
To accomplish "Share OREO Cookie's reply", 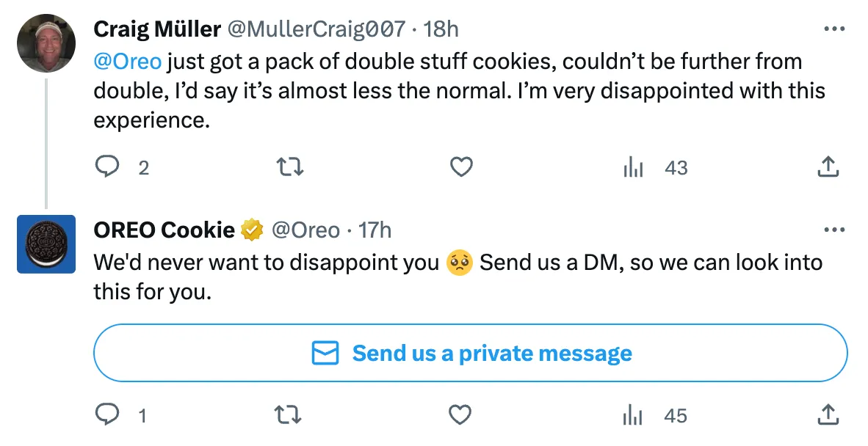I will [x=828, y=416].
